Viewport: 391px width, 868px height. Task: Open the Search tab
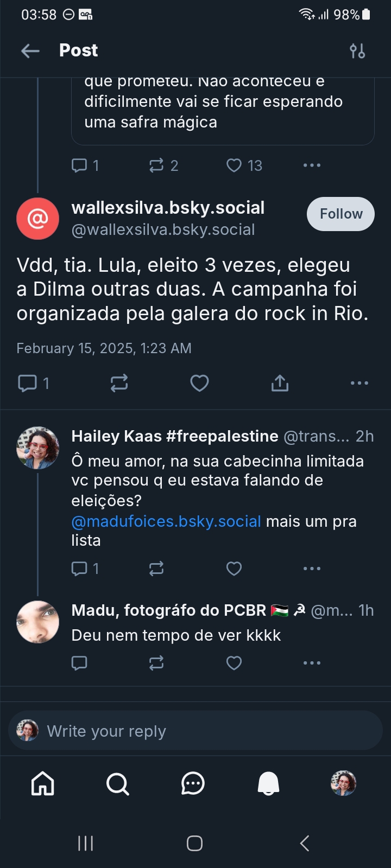pos(117,784)
